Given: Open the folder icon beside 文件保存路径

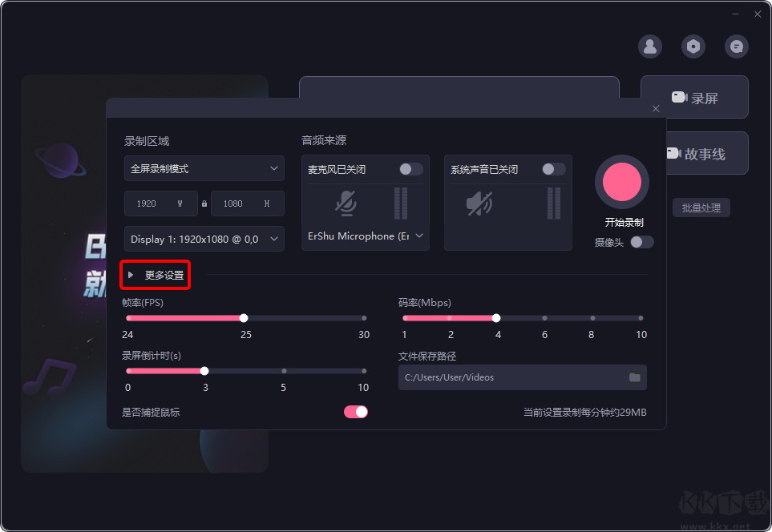Looking at the screenshot, I should point(636,377).
